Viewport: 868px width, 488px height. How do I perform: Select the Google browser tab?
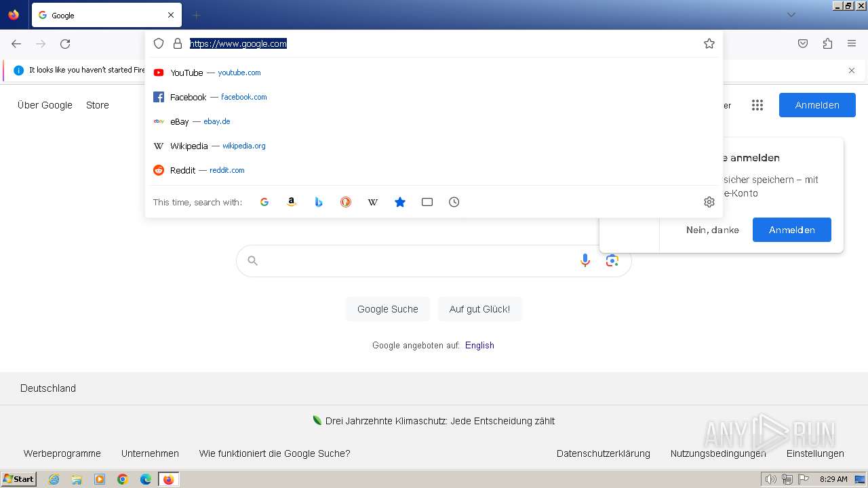pos(106,15)
